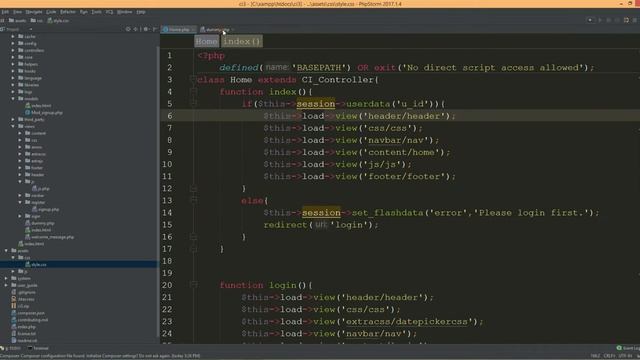The height and width of the screenshot is (360, 640).
Task: Open the Navigate menu
Action: point(34,12)
